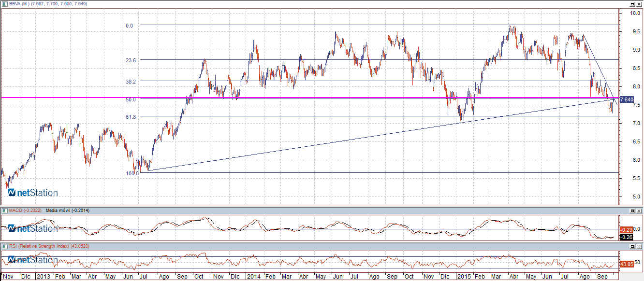Screen dimensions: 644x281
Task: Click the 2014 marker on time axis
Action: coord(253,277)
